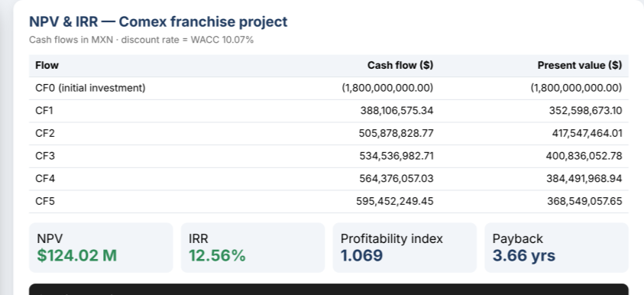Select the 'CF0 (initial investment)' row label
644x295 pixels.
[90, 88]
